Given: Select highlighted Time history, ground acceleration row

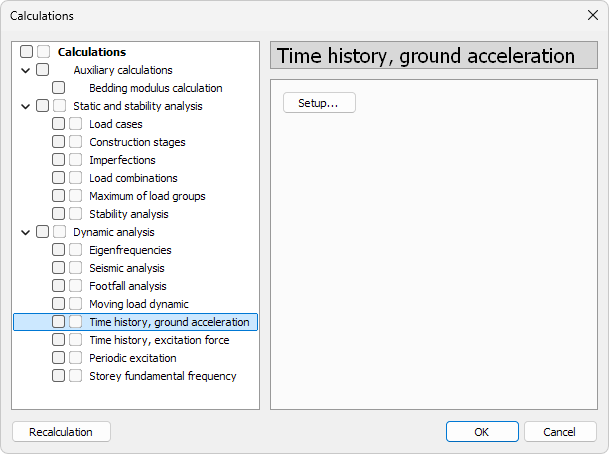Looking at the screenshot, I should coord(136,322).
